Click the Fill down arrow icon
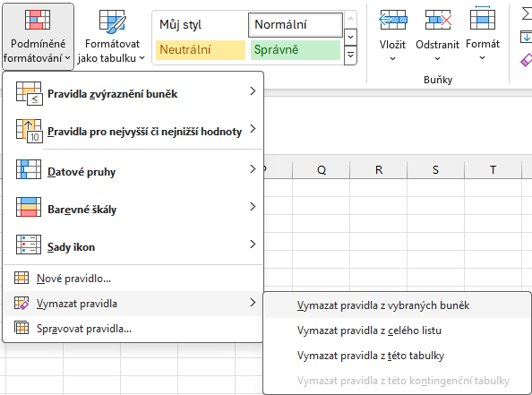The image size is (532, 395). click(x=526, y=37)
